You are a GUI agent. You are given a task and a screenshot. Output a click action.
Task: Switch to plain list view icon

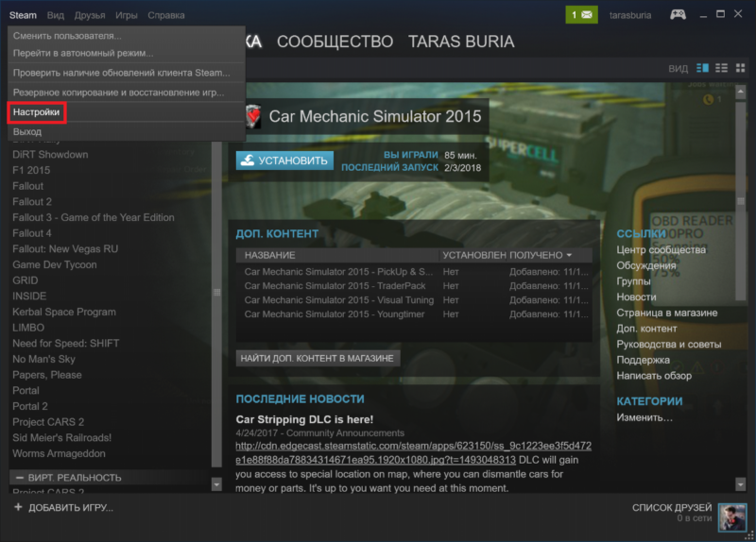coord(721,68)
